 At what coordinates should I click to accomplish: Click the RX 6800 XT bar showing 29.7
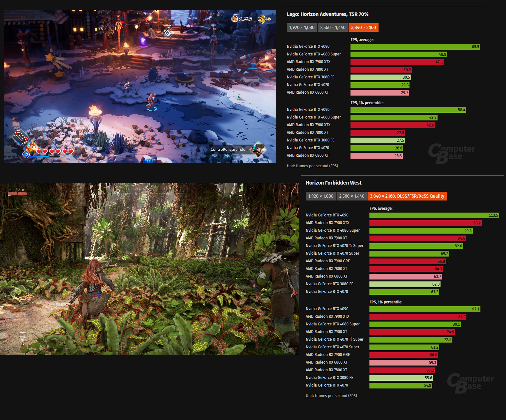coord(380,93)
